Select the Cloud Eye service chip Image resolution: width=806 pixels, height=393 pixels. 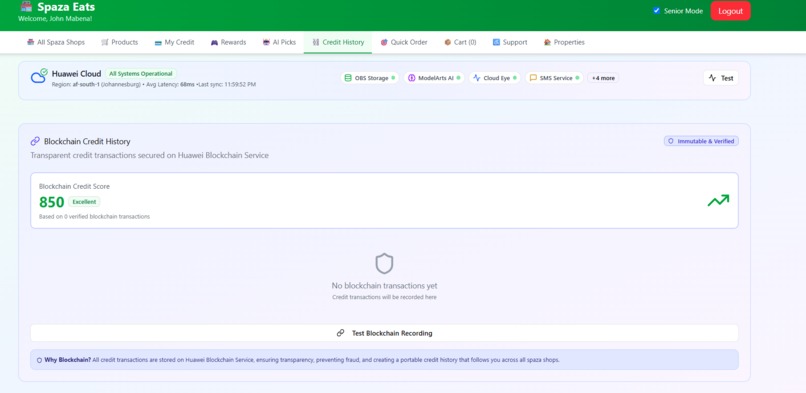(x=494, y=78)
